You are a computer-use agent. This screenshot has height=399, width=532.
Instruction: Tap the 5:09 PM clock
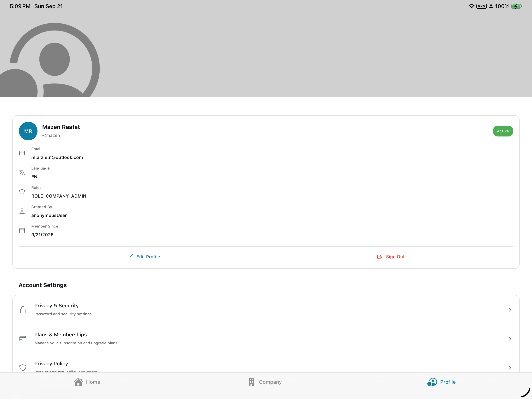20,6
